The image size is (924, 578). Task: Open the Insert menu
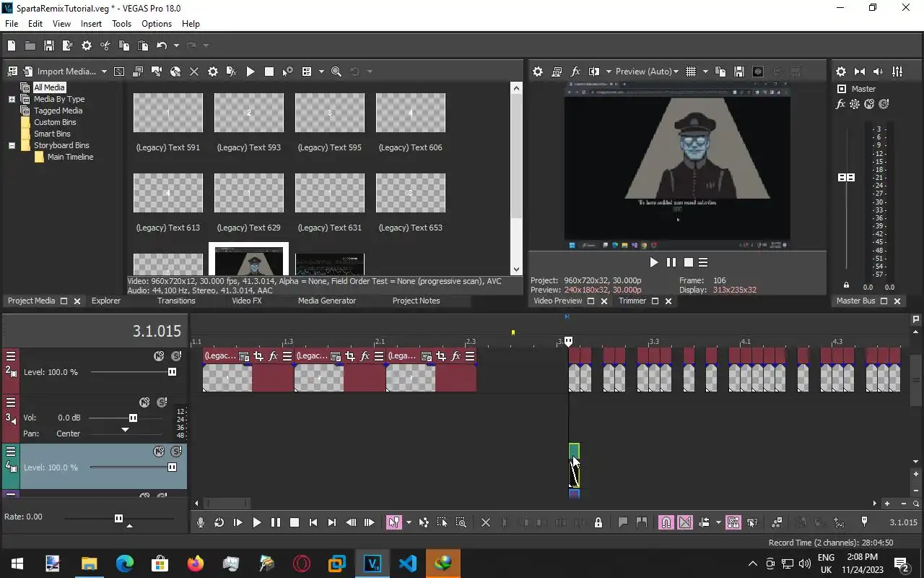point(91,24)
